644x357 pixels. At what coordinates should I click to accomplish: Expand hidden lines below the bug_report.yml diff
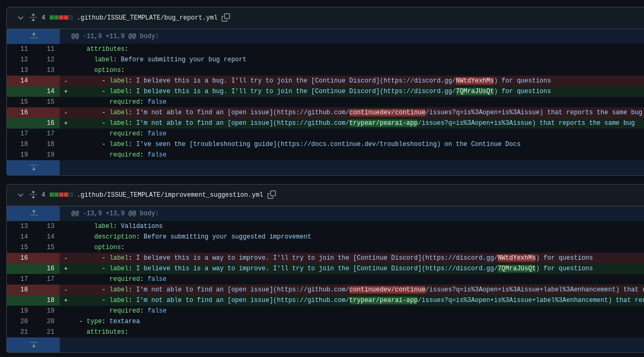tap(33, 168)
